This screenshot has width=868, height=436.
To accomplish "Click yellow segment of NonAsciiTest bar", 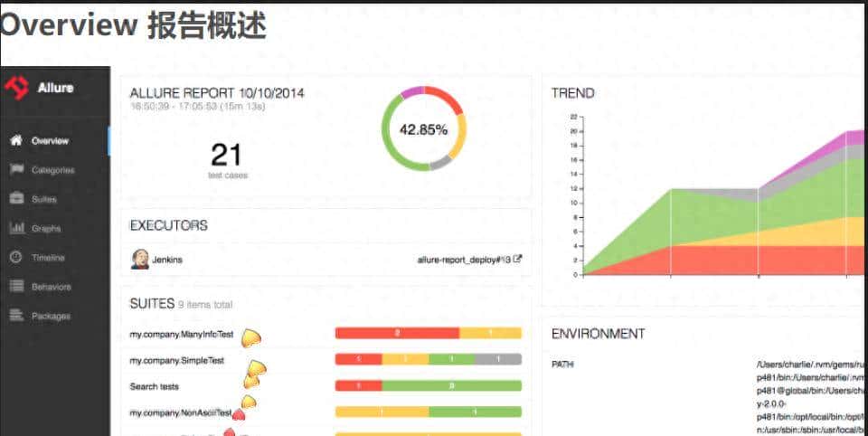I will 382,412.
